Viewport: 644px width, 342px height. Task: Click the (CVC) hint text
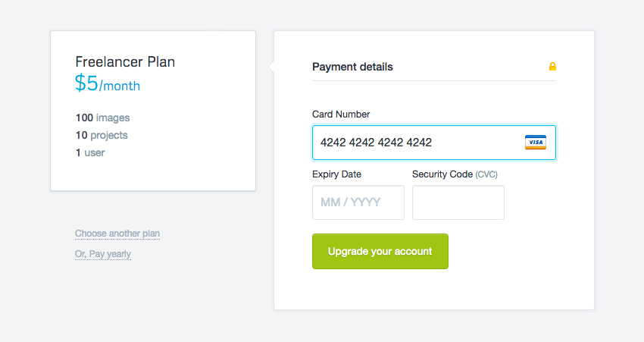(x=486, y=174)
